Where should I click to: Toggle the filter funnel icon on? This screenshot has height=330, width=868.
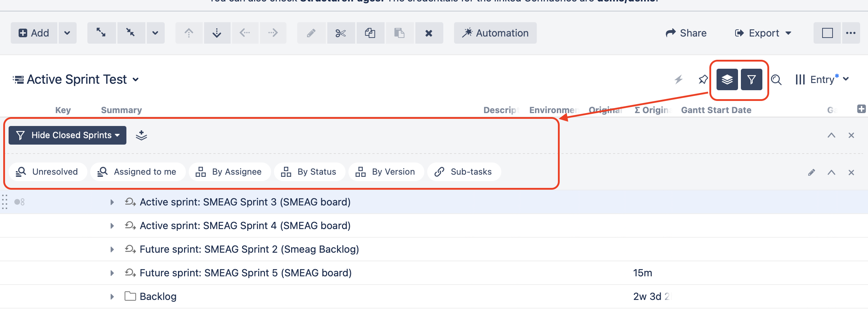[752, 79]
